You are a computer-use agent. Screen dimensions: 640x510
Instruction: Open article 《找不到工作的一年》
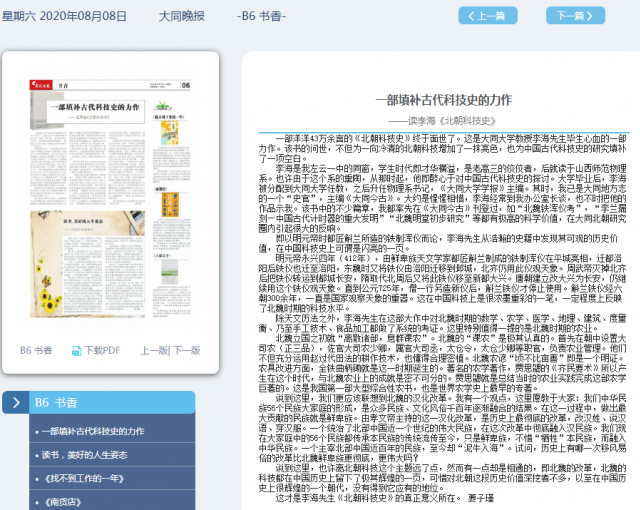tap(84, 479)
